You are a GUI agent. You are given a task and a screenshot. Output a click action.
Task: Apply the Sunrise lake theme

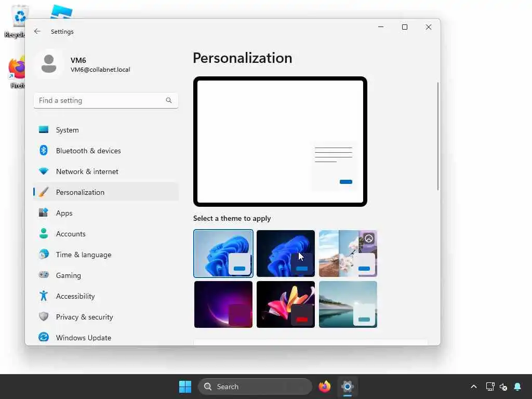(348, 304)
